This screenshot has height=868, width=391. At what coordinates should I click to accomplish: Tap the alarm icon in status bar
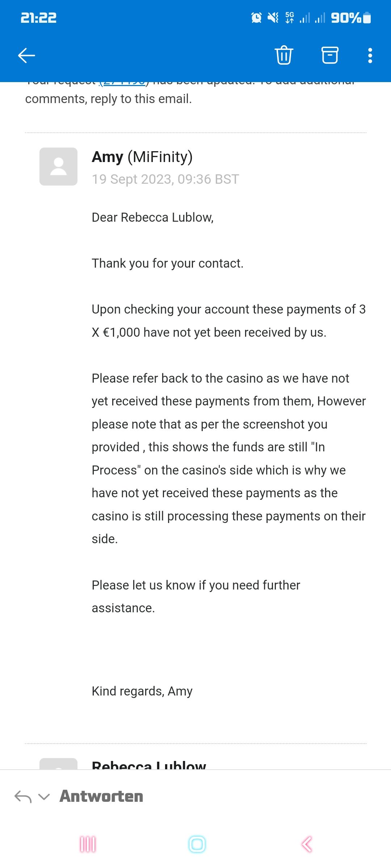point(256,17)
